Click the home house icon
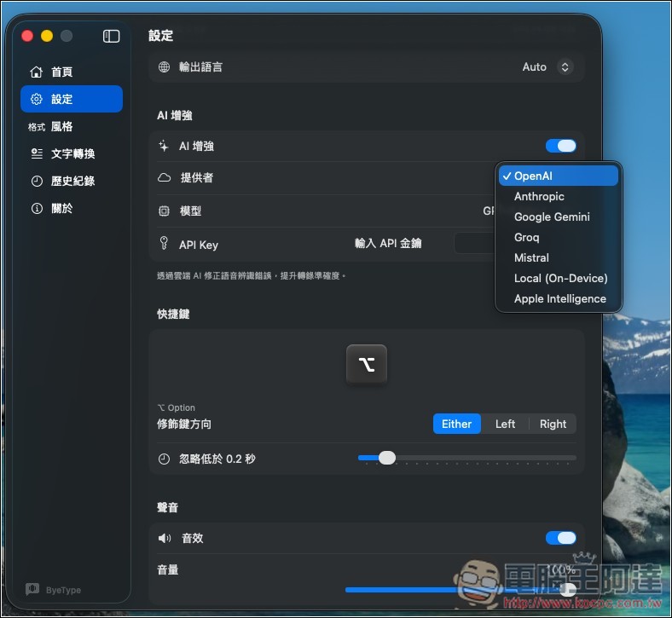Image resolution: width=672 pixels, height=618 pixels. click(37, 72)
